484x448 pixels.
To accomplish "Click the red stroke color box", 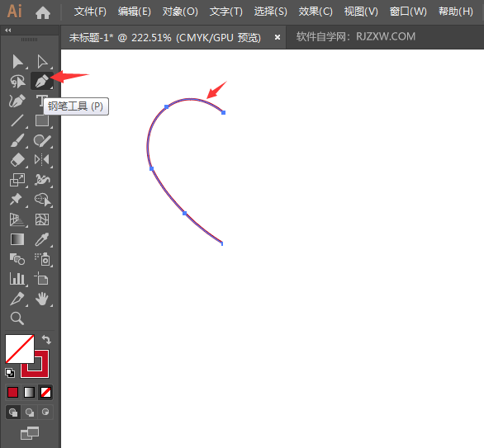I will coord(35,364).
